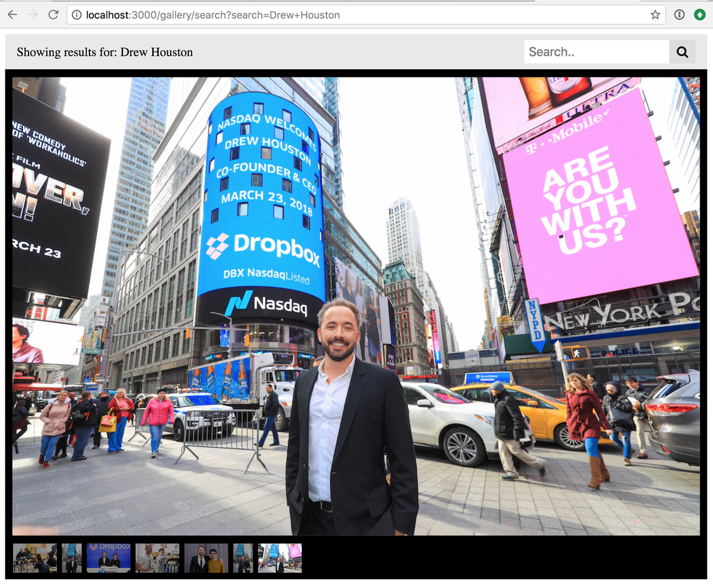
Task: Bookmark page with star icon
Action: pyautogui.click(x=655, y=15)
